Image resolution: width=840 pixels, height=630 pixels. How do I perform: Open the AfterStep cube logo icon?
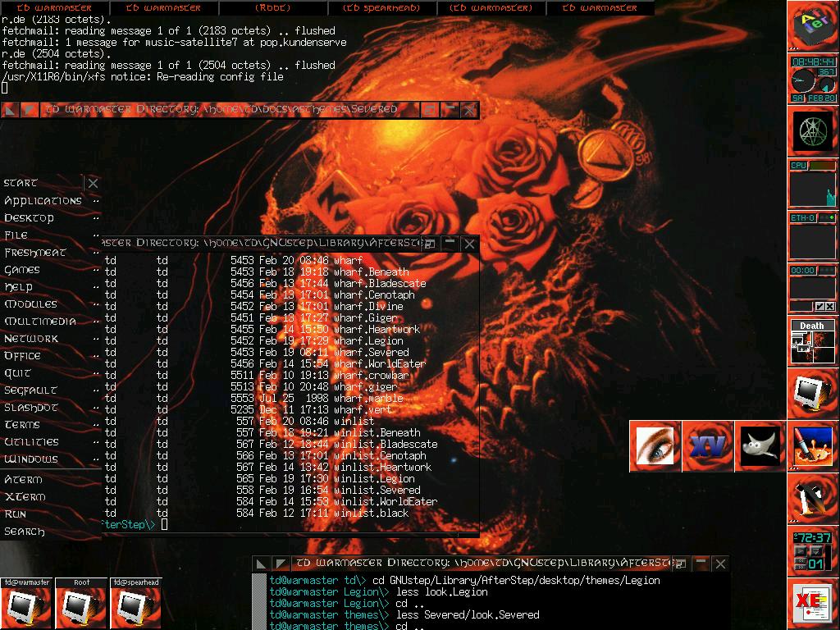pyautogui.click(x=812, y=26)
